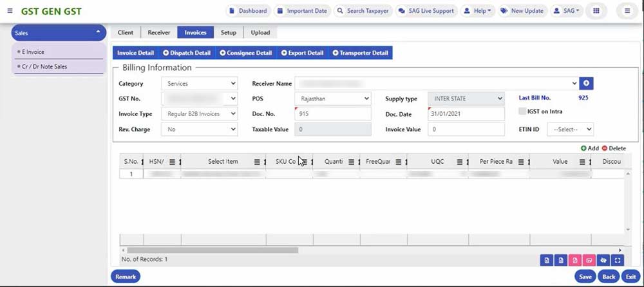Click the Select Item column menu icon
This screenshot has width=644, height=287.
point(257,162)
